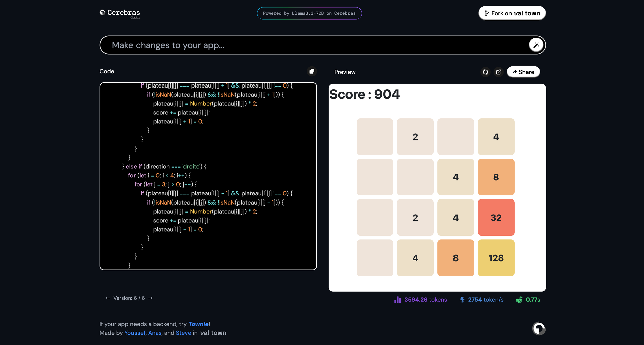Open preview in new tab icon

499,72
